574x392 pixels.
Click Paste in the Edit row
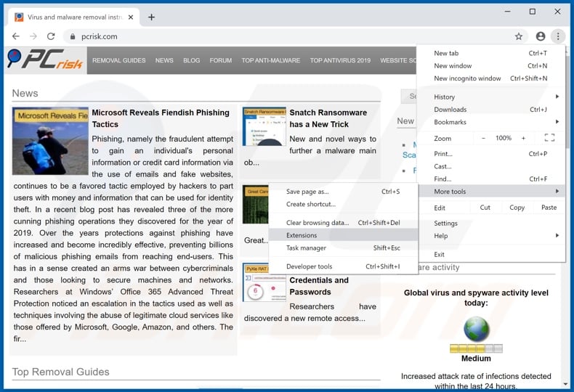[x=549, y=208]
